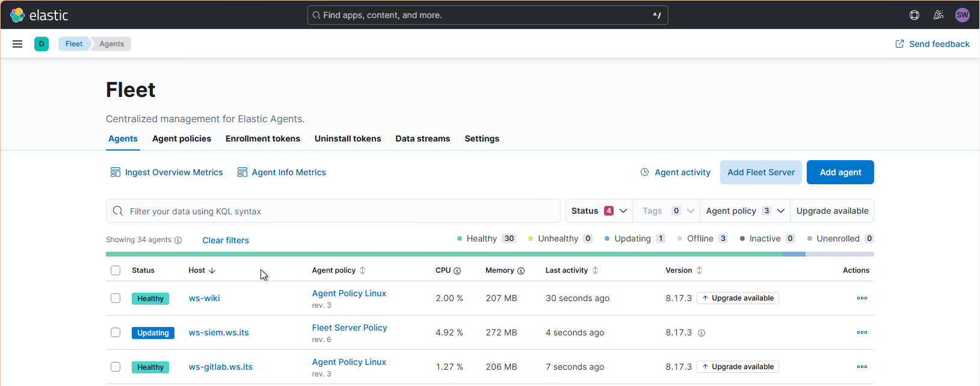This screenshot has width=980, height=386.
Task: Click the Ingest Overview Metrics dashboard icon
Action: 116,172
